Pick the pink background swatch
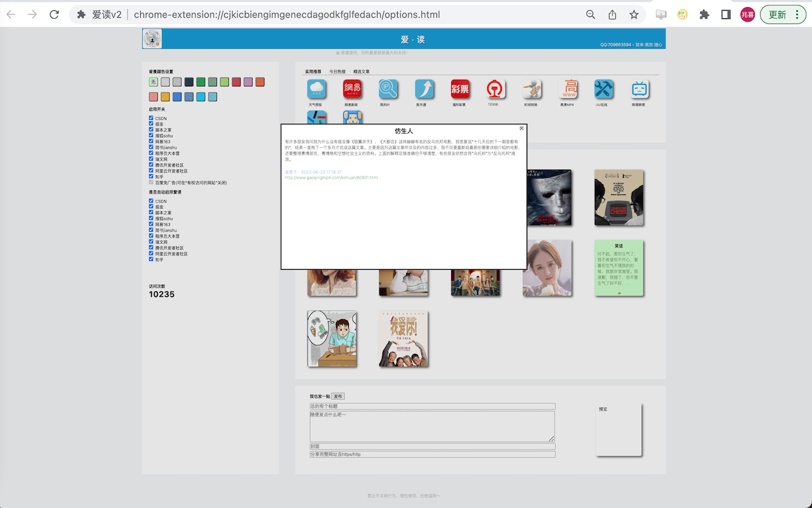This screenshot has width=812, height=508. coord(154,97)
